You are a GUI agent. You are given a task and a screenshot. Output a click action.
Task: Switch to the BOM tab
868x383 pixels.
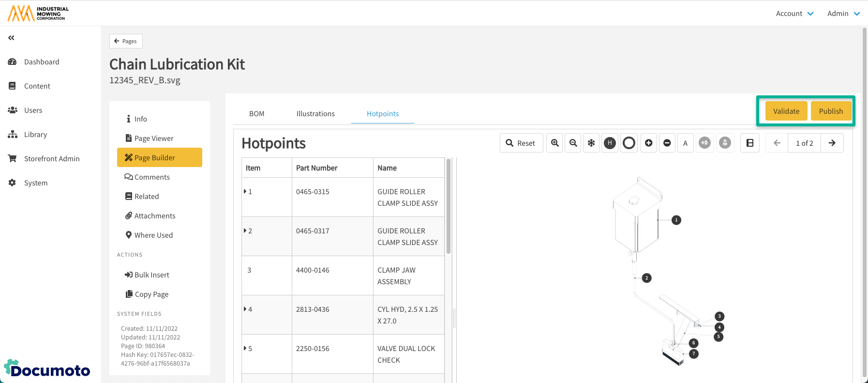(x=256, y=114)
